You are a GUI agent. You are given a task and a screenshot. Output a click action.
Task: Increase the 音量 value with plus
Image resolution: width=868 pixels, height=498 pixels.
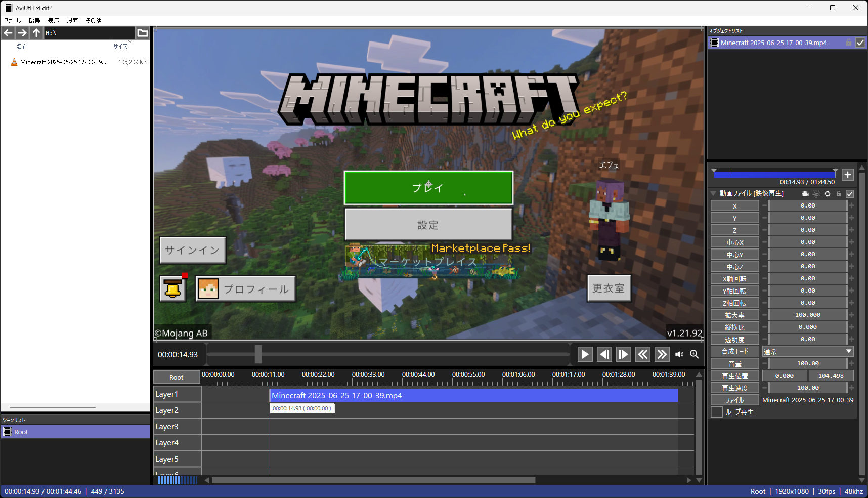(851, 363)
